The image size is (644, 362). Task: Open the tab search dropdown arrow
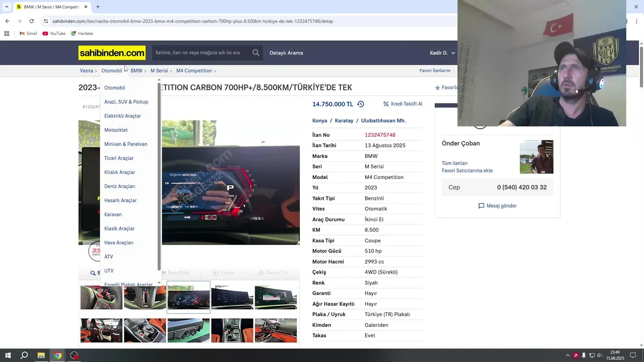[6, 7]
